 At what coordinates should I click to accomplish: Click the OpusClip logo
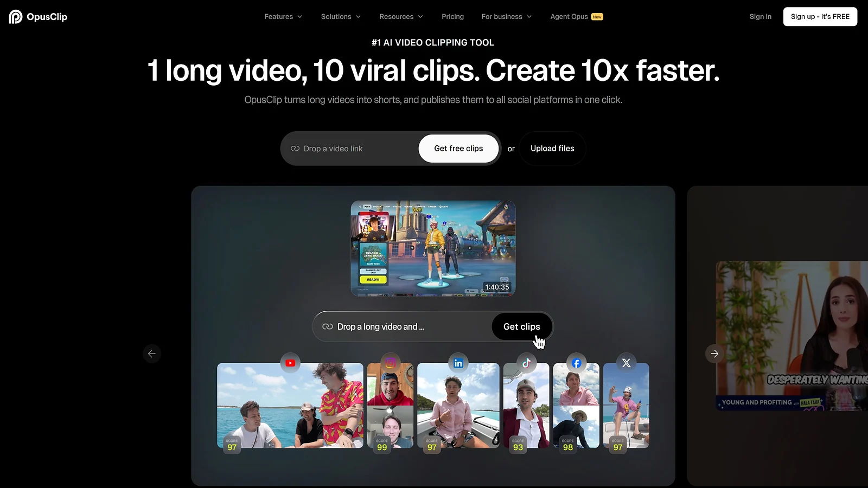point(38,17)
